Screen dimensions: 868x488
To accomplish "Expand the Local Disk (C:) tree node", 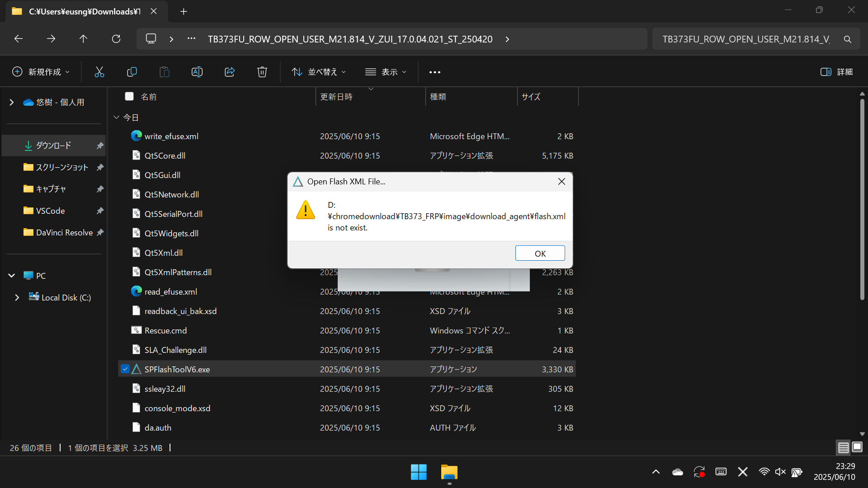I will [x=17, y=298].
